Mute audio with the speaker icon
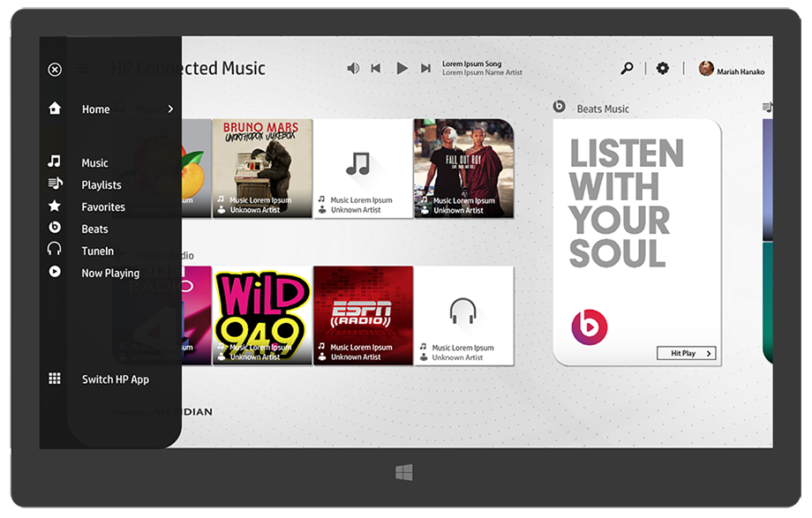812x518 pixels. [x=353, y=68]
